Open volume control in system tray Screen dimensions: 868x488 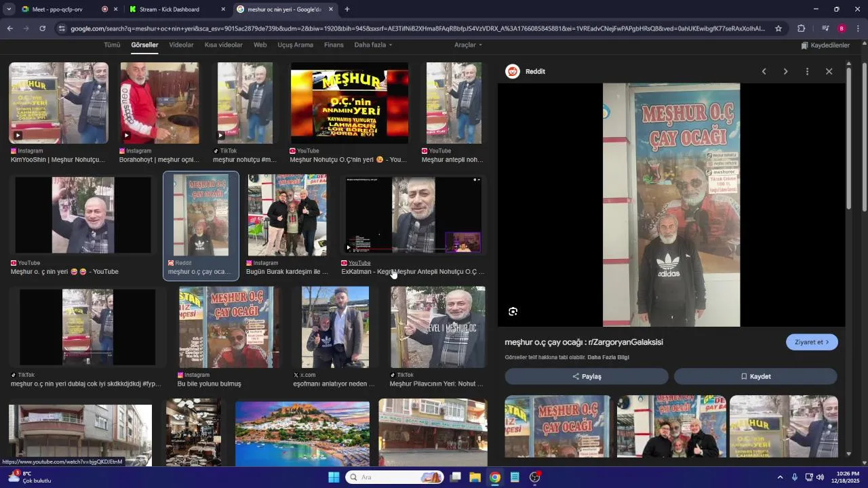point(820,477)
